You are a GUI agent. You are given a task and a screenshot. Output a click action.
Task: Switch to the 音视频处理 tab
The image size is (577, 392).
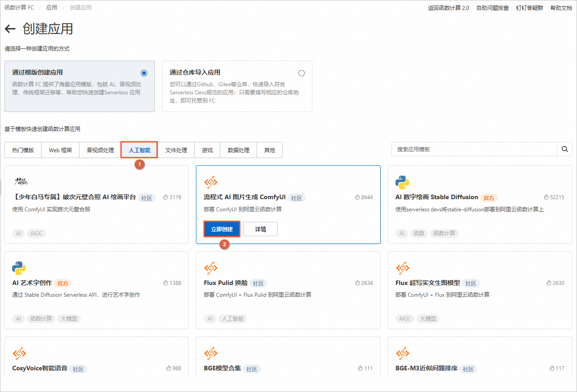click(x=100, y=150)
